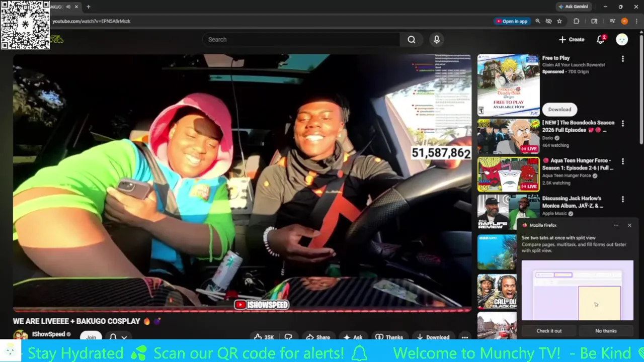Expand the subscription notification bell dropdown
The width and height of the screenshot is (644, 362).
coord(118,336)
